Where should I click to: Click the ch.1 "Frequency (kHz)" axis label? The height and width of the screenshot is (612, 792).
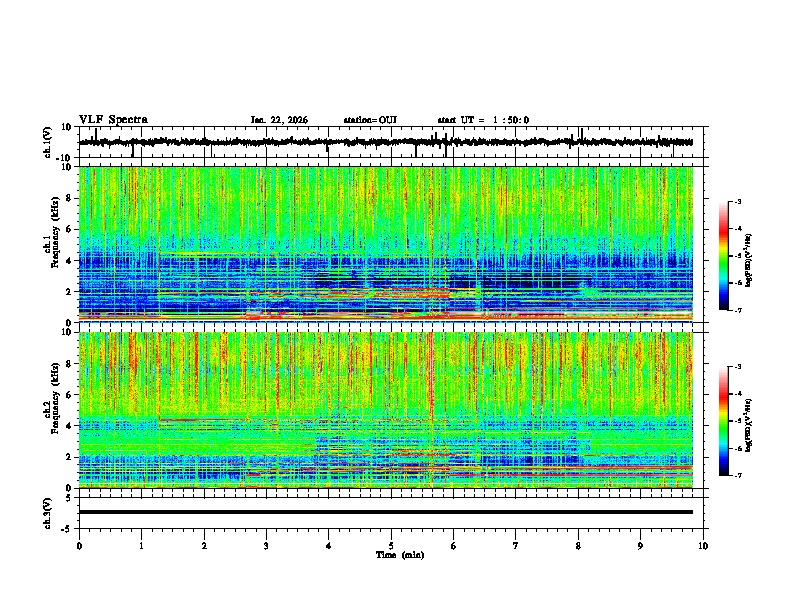55,233
